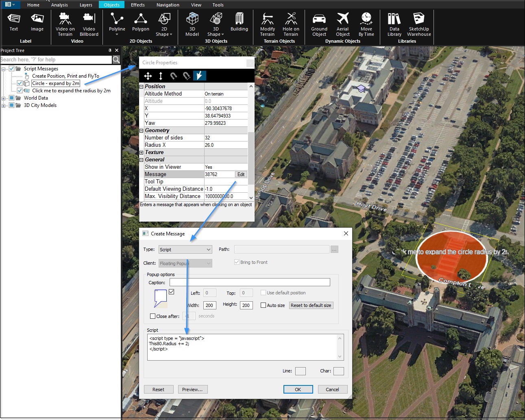
Task: Open the 2D Shape tool
Action: (x=164, y=24)
